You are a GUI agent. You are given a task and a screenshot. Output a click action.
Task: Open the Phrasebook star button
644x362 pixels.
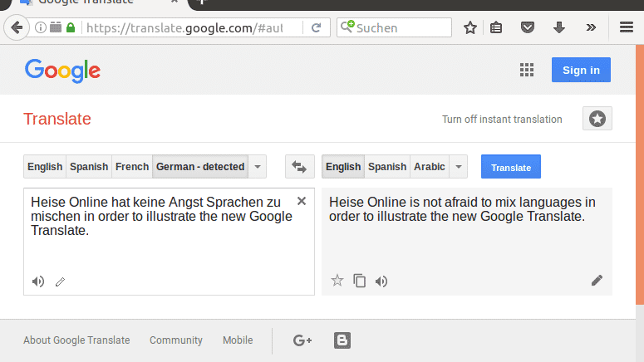[597, 119]
